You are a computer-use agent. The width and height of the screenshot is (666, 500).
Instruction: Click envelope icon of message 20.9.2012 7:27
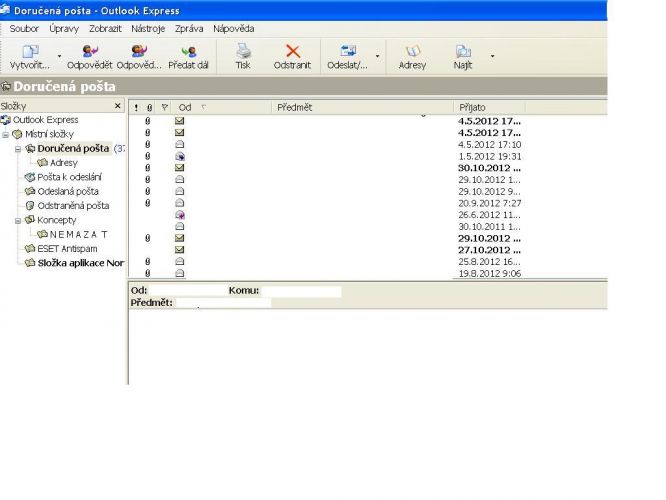point(180,203)
